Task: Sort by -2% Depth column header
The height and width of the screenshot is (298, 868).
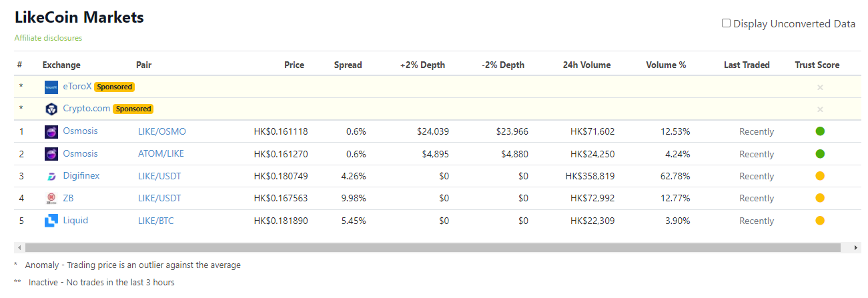Action: (x=503, y=65)
